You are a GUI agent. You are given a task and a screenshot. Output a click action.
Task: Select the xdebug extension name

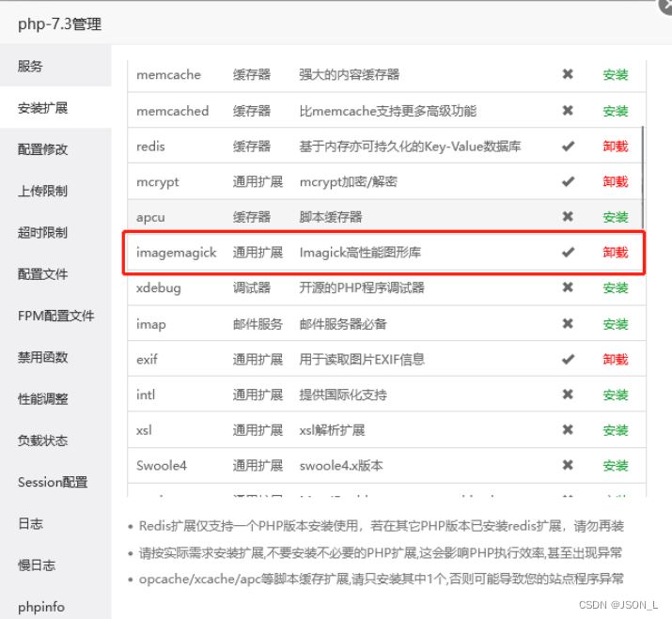(159, 287)
